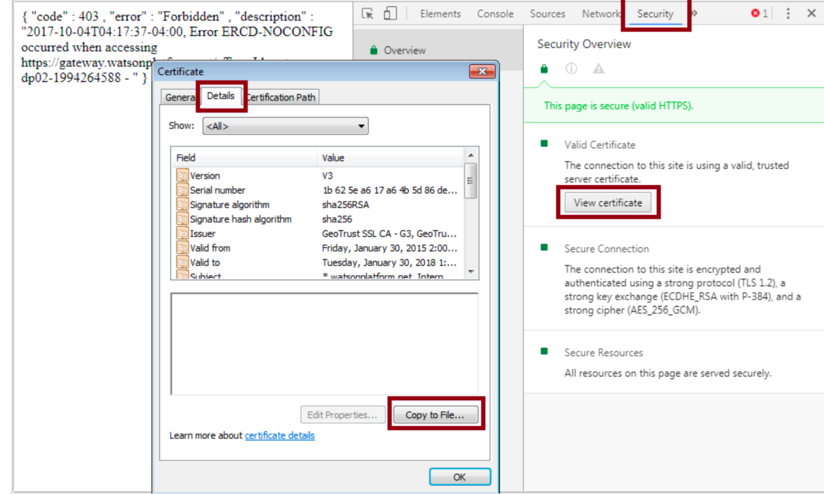Image resolution: width=824 pixels, height=494 pixels.
Task: Click the empty certificate value details box
Action: coord(324,344)
